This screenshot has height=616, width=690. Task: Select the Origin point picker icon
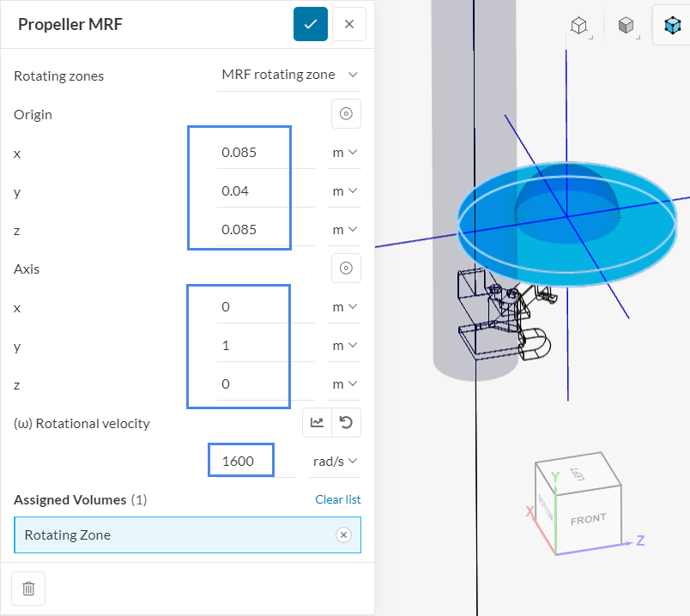tap(346, 113)
